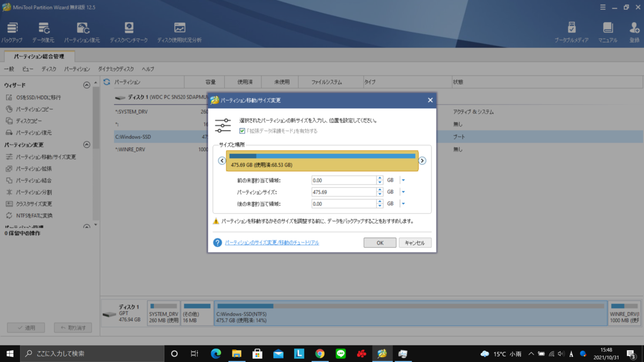This screenshot has height=362, width=644.
Task: Click the right arrow of the size slider
Action: click(x=422, y=160)
